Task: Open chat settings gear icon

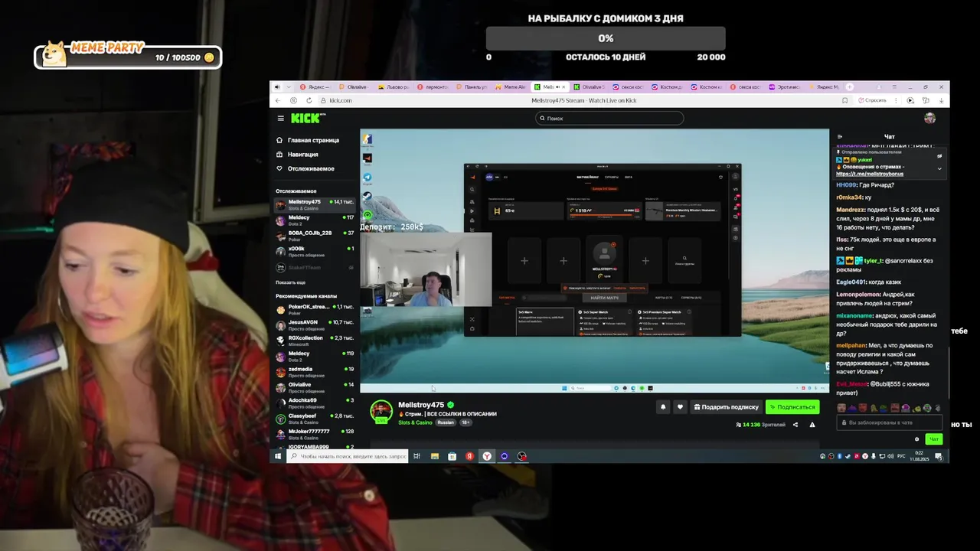Action: click(x=916, y=439)
